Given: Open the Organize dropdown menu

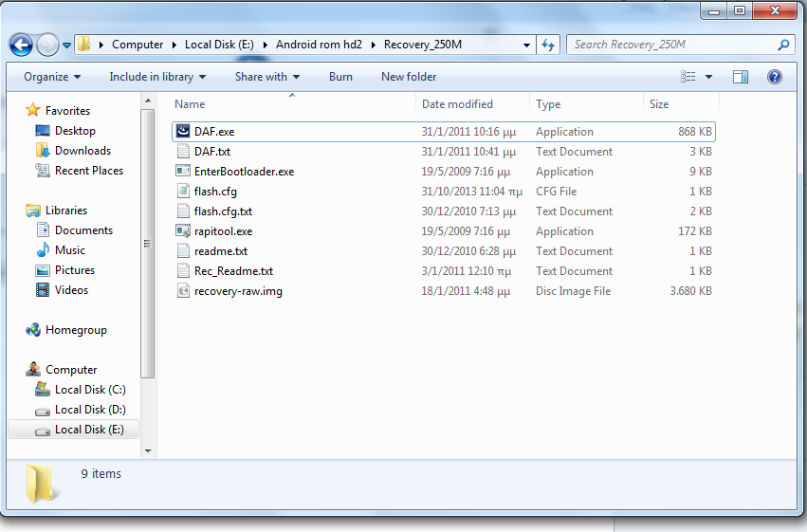Looking at the screenshot, I should point(52,77).
